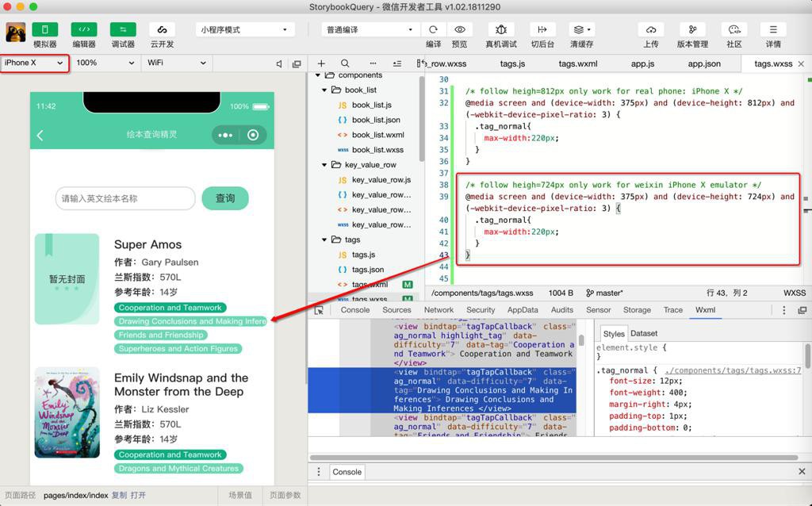
Task: Toggle the 编辑器 editor panel button
Action: [x=84, y=29]
